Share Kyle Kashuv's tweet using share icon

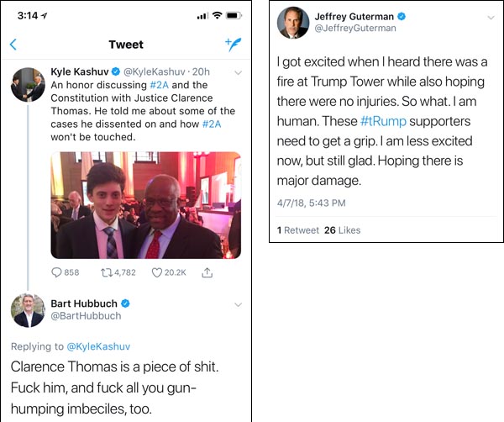coord(207,272)
